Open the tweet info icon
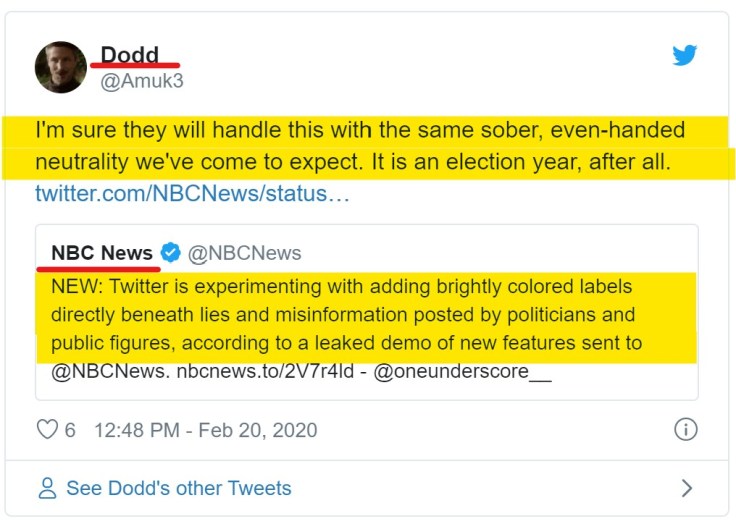This screenshot has height=524, width=736. 685,430
